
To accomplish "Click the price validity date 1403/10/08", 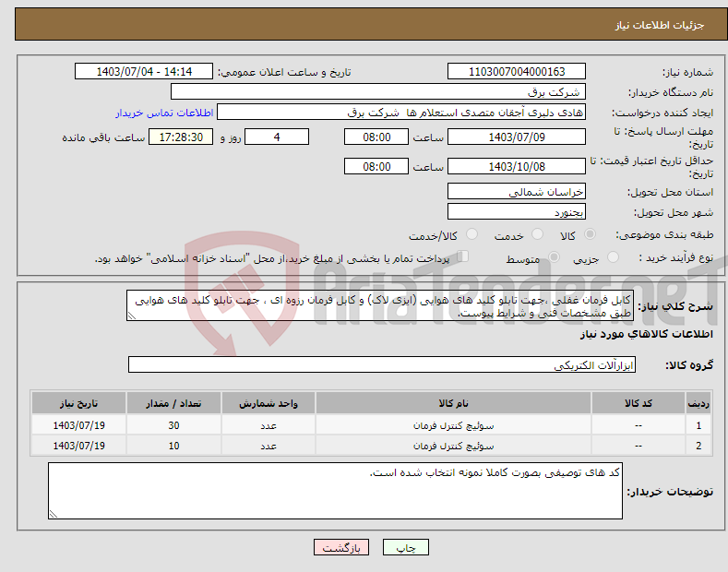I will pos(517,166).
